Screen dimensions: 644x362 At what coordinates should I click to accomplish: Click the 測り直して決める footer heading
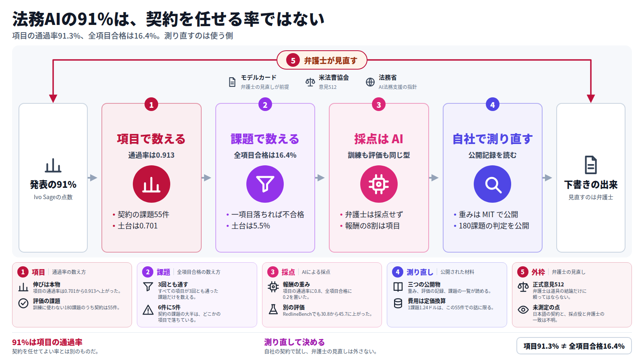coord(294,342)
